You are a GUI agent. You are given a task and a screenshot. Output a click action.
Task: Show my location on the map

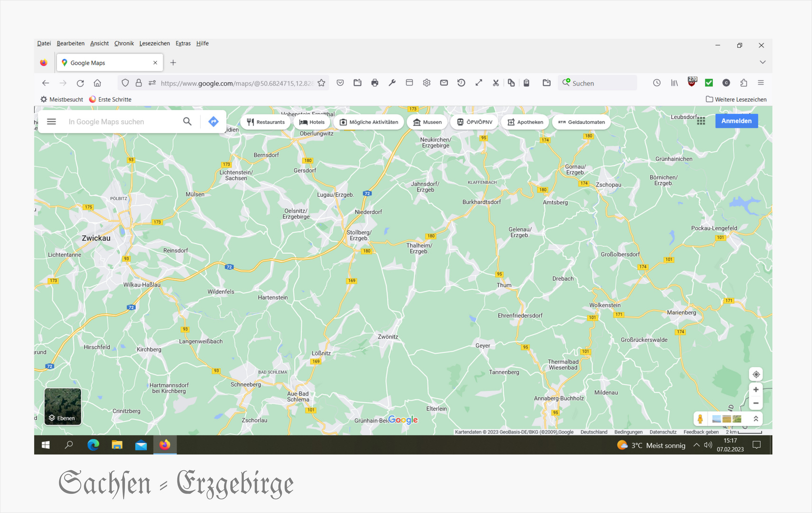pos(756,374)
